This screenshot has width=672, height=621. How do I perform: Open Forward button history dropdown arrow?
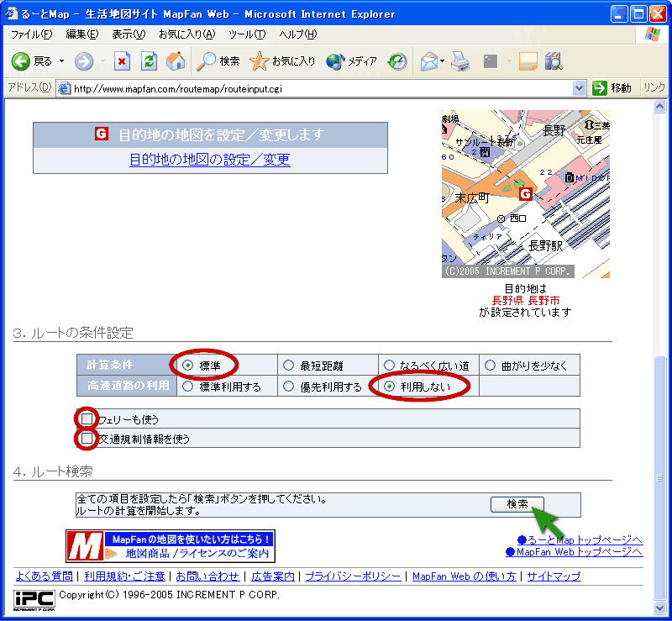[102, 61]
